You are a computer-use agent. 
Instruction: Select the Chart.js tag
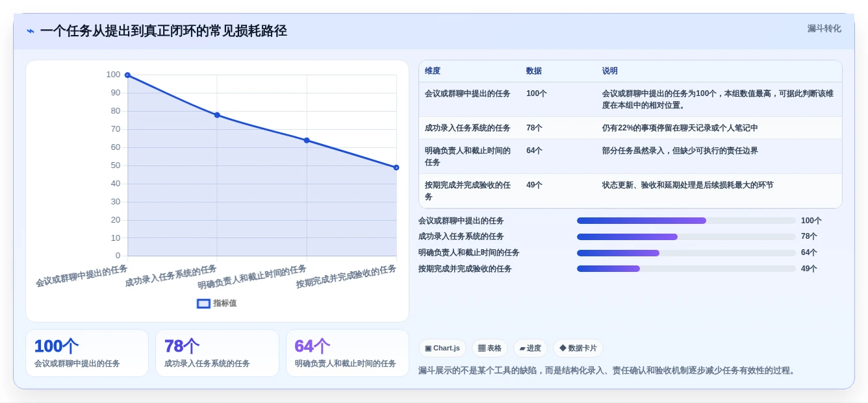[442, 348]
